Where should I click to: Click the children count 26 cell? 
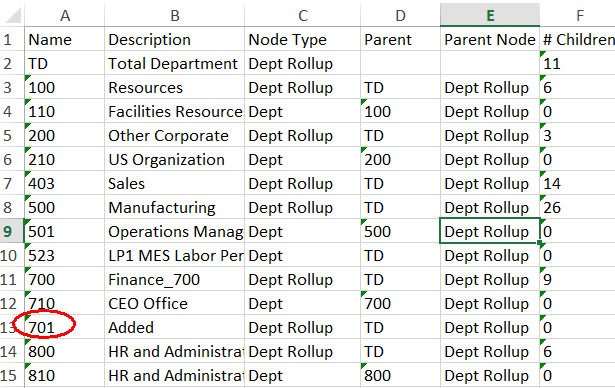coord(577,208)
